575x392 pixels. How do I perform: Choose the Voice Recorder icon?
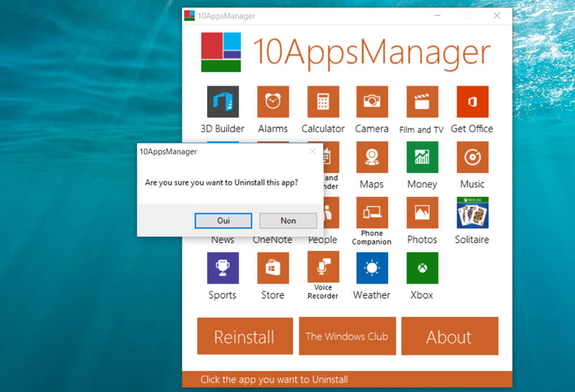coord(323,266)
